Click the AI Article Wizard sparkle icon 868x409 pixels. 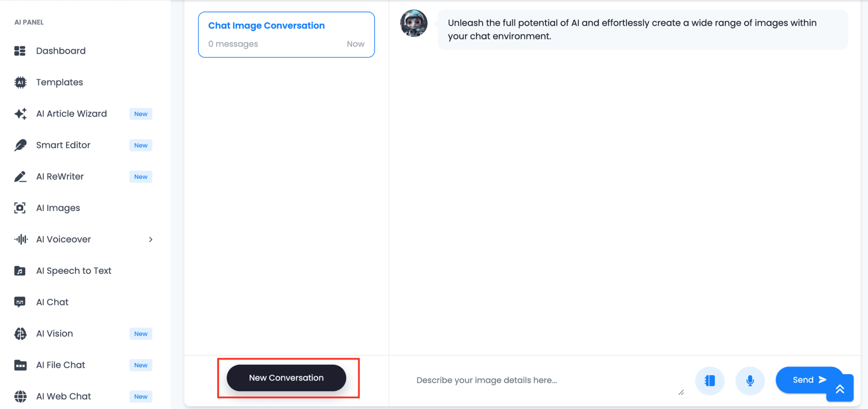coord(20,114)
